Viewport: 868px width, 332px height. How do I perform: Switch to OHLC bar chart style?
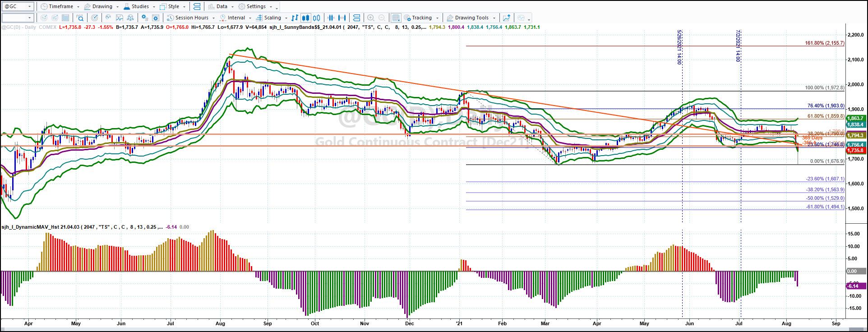295,18
